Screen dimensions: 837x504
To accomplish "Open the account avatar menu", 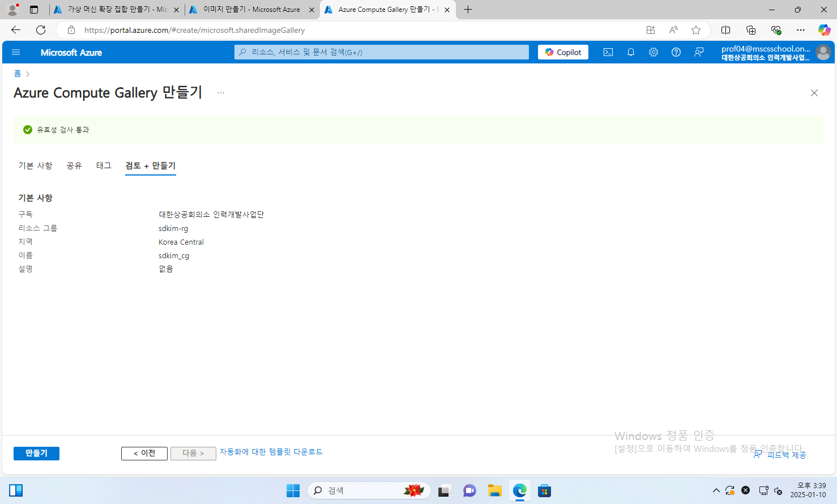I will coord(823,52).
